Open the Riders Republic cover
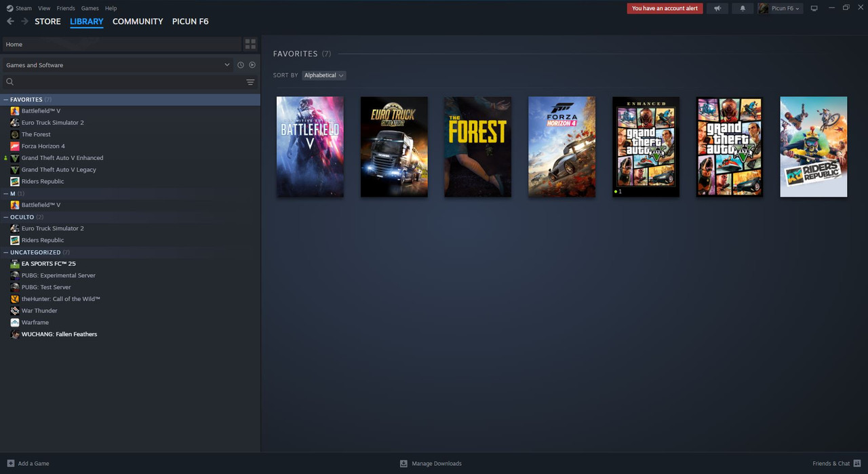Screen dimensions: 868x474 tap(814, 146)
